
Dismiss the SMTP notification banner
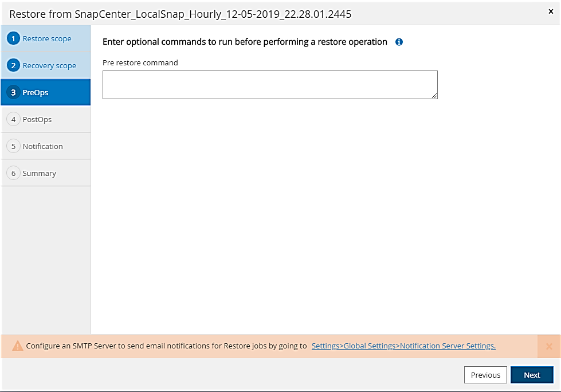coord(549,346)
